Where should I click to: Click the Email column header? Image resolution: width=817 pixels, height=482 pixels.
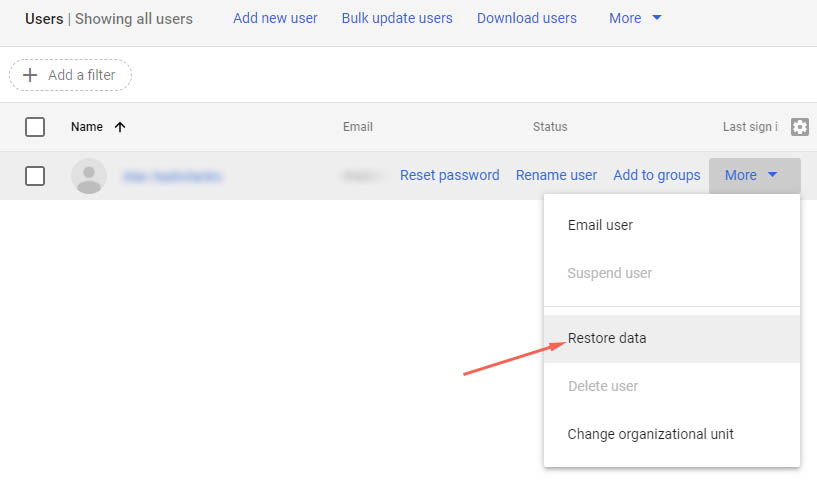[x=357, y=127]
